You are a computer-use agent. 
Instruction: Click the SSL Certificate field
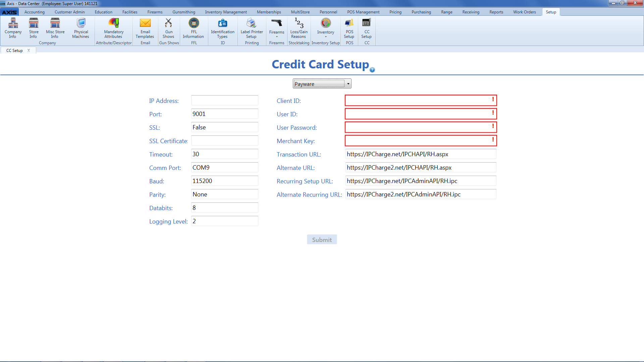[225, 140]
